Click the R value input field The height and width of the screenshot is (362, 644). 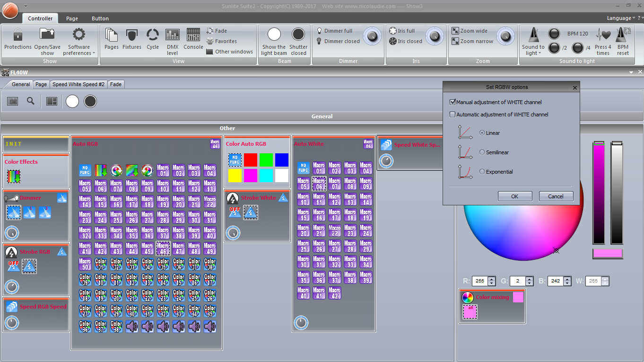[480, 281]
